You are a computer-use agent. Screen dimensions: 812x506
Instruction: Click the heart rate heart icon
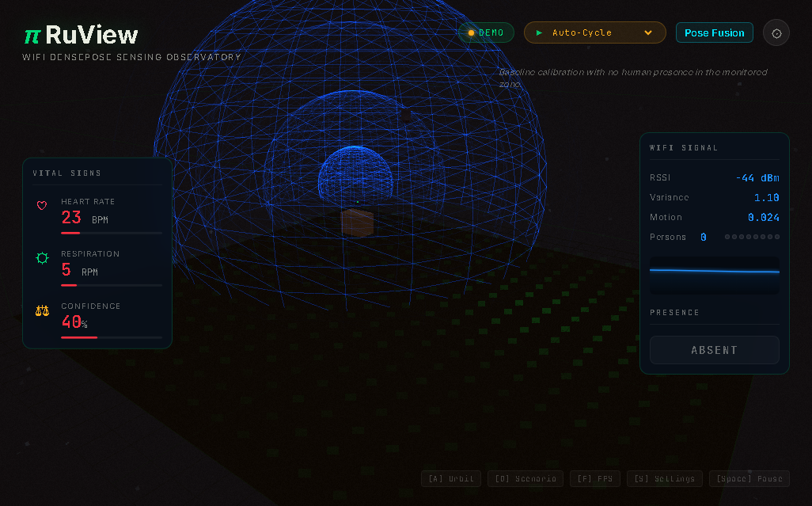tap(42, 206)
